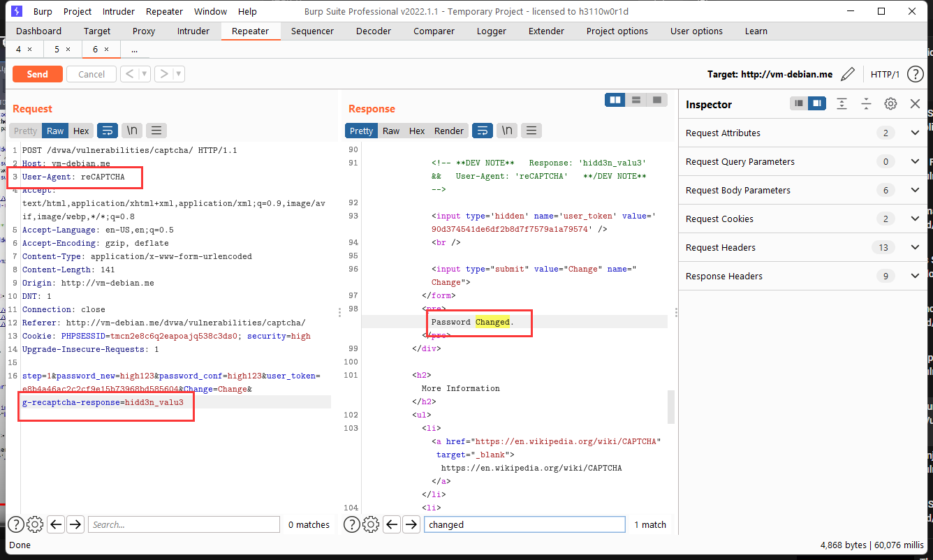Image resolution: width=933 pixels, height=560 pixels.
Task: Select Pretty view in Request pane
Action: [x=26, y=131]
